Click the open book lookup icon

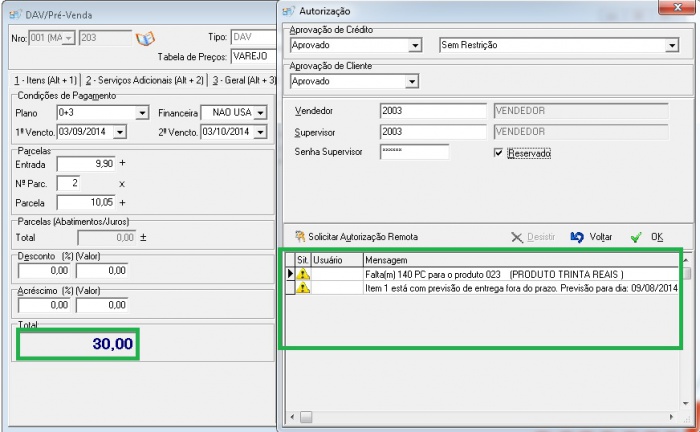145,38
